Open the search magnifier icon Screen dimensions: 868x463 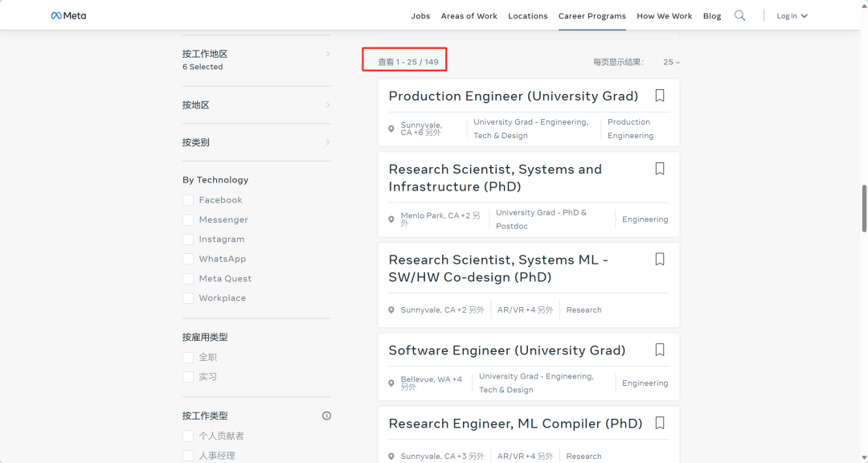(739, 15)
